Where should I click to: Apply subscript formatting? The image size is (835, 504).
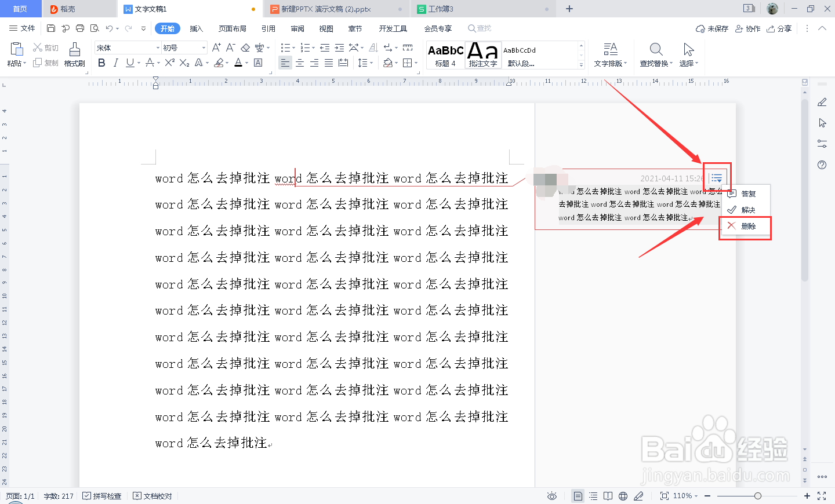pos(184,63)
